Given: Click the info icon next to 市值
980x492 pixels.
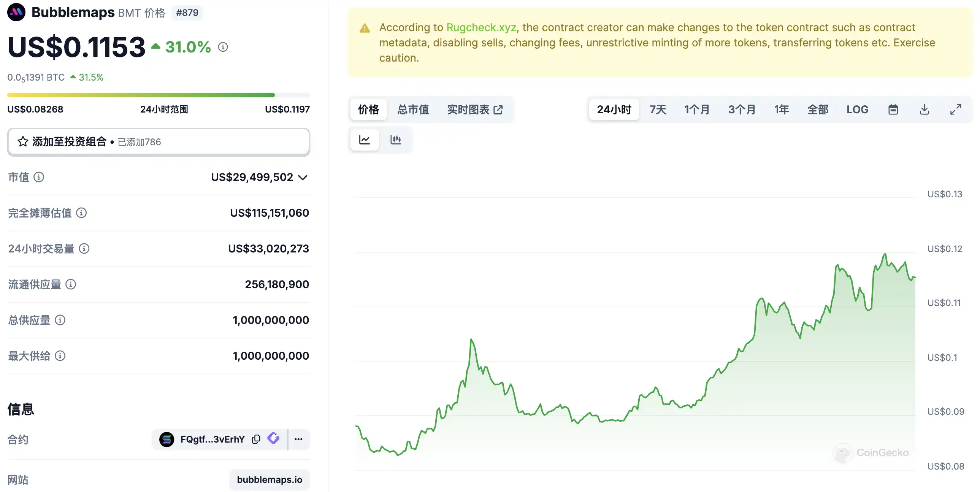Looking at the screenshot, I should point(39,177).
